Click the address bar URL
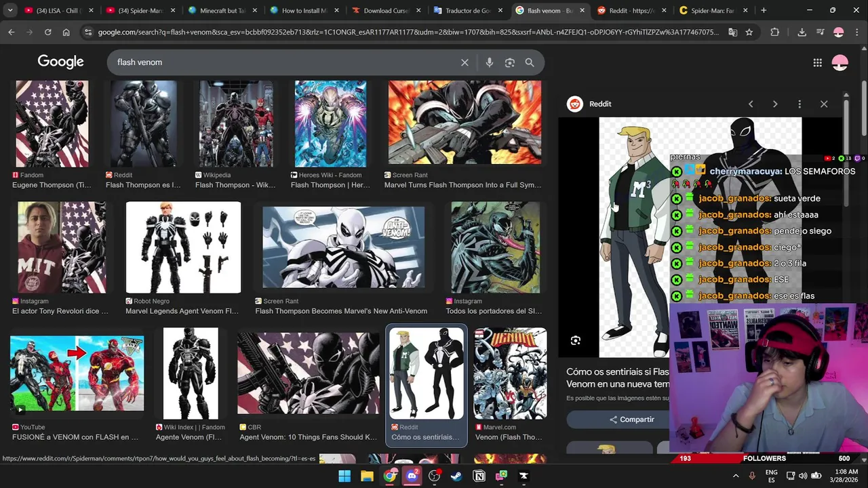This screenshot has height=488, width=868. pyautogui.click(x=408, y=32)
